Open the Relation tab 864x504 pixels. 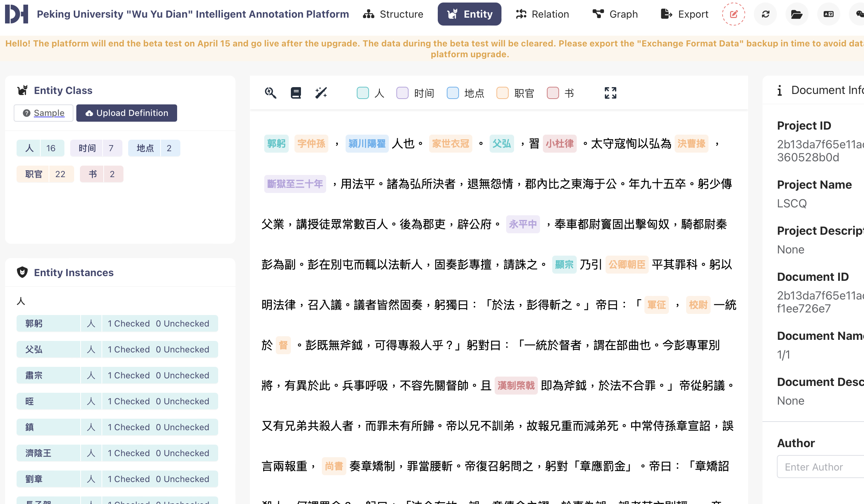[x=542, y=14]
